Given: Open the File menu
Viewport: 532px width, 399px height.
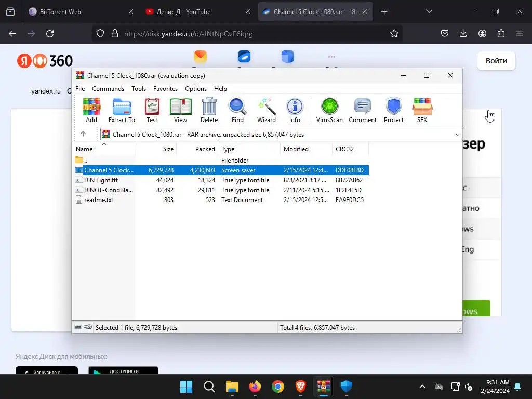Looking at the screenshot, I should (x=80, y=88).
